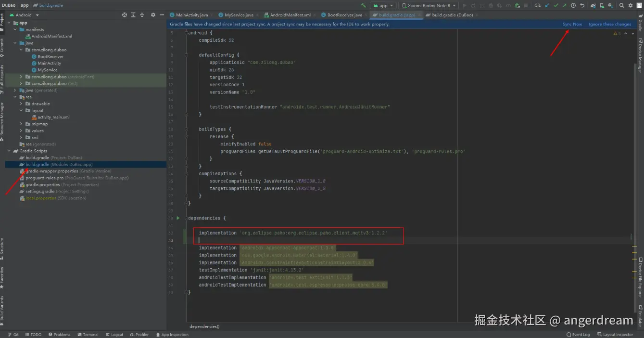644x338 pixels.
Task: Click the Git commit checkmark icon
Action: pyautogui.click(x=556, y=5)
